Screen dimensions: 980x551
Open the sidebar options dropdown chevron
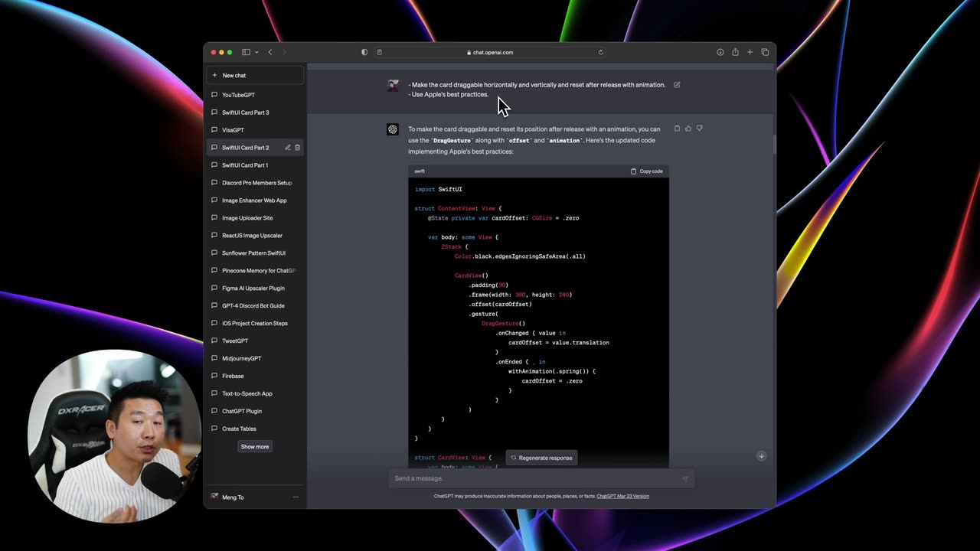[x=256, y=52]
